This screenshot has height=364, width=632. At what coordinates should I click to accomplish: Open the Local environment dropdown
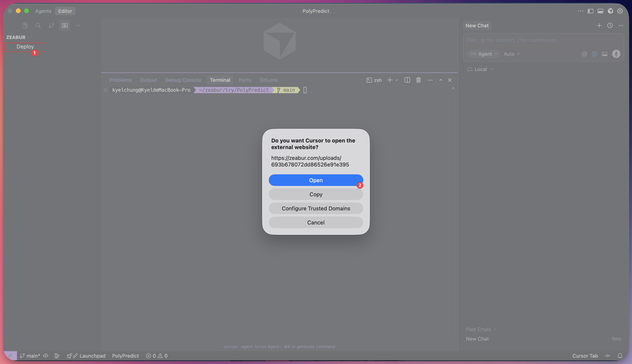tap(480, 69)
